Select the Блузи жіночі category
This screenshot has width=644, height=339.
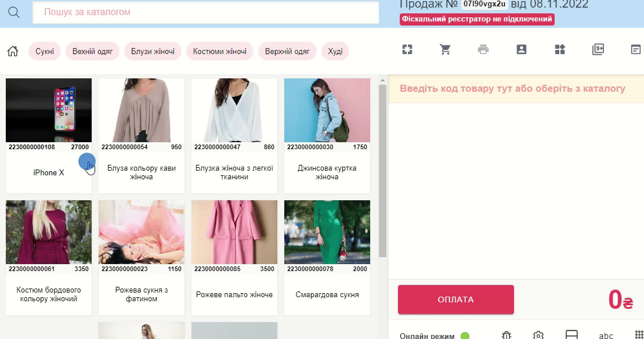(x=153, y=51)
